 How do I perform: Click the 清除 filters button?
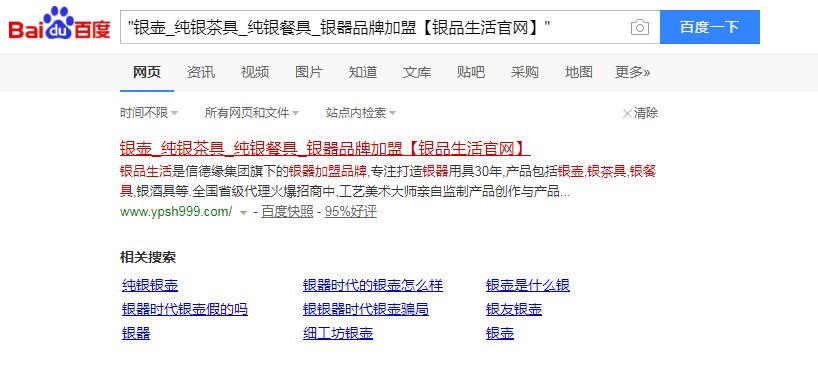(640, 113)
